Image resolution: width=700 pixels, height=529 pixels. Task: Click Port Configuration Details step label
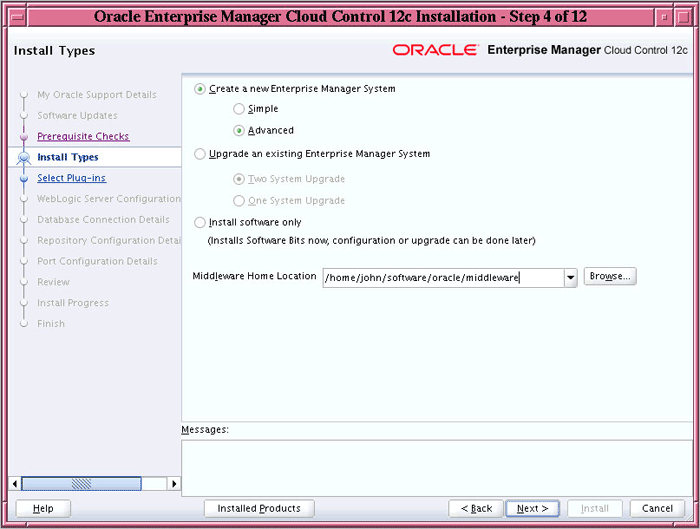pos(97,261)
